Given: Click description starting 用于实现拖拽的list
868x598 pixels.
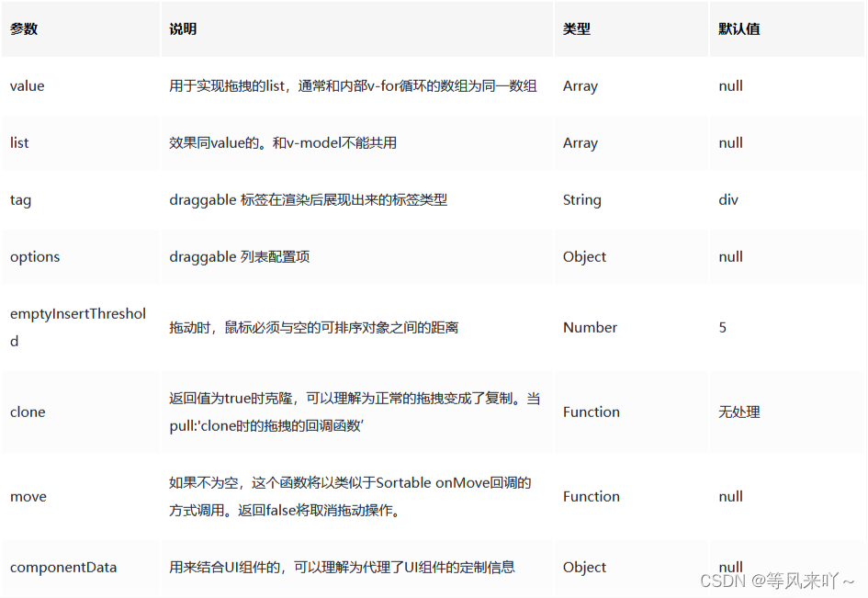Looking at the screenshot, I should tap(353, 85).
